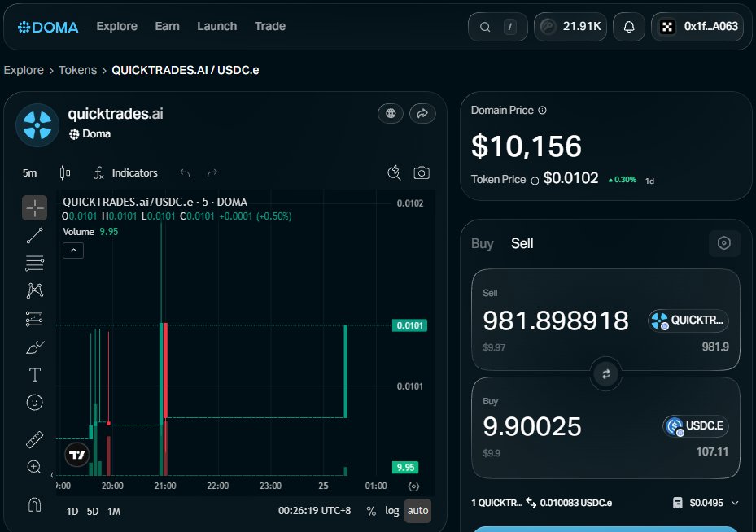756x532 pixels.
Task: Select the patterns drawing tool
Action: click(x=35, y=290)
